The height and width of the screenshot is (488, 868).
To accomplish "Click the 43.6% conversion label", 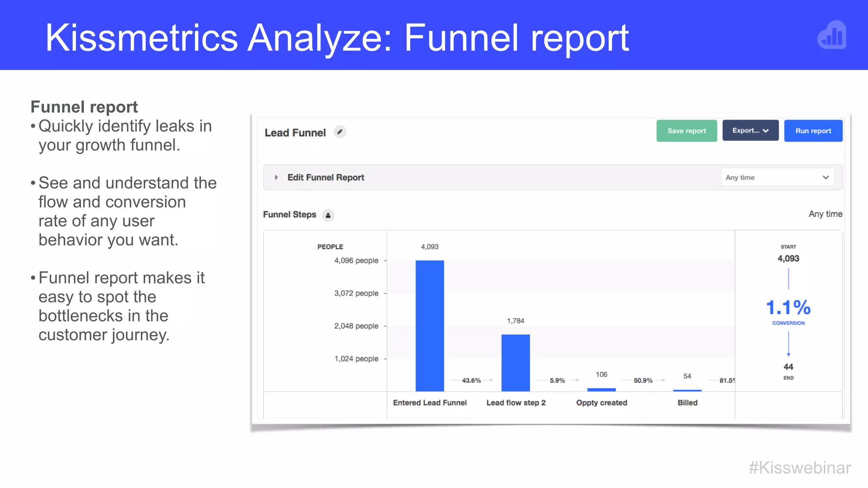I will click(x=471, y=380).
